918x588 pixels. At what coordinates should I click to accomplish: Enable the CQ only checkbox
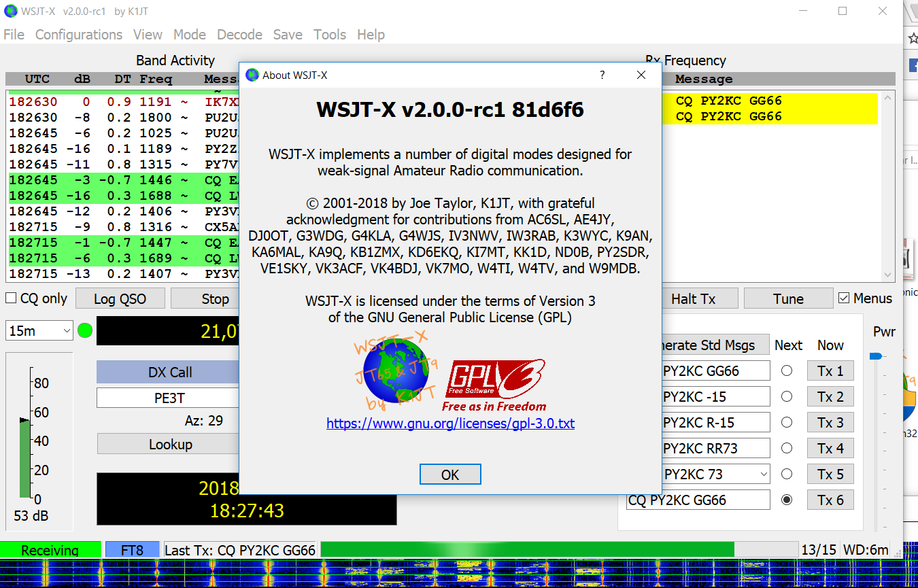pos(11,298)
